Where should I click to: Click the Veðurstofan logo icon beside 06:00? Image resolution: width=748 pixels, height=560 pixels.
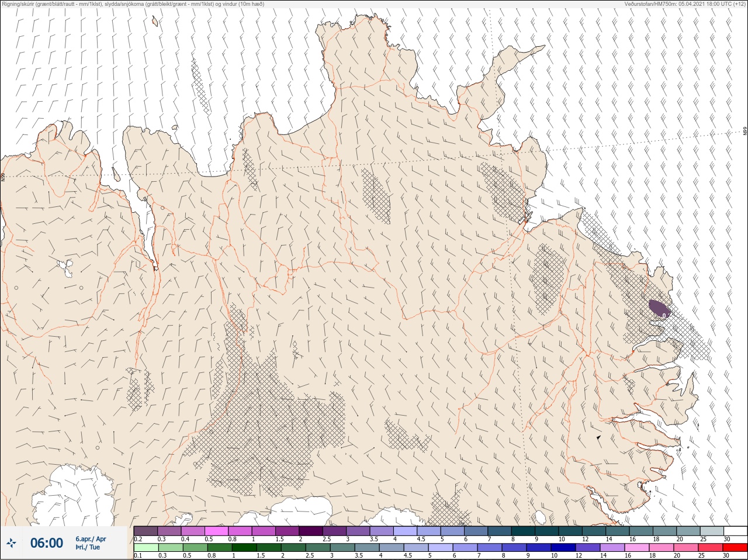tap(11, 543)
